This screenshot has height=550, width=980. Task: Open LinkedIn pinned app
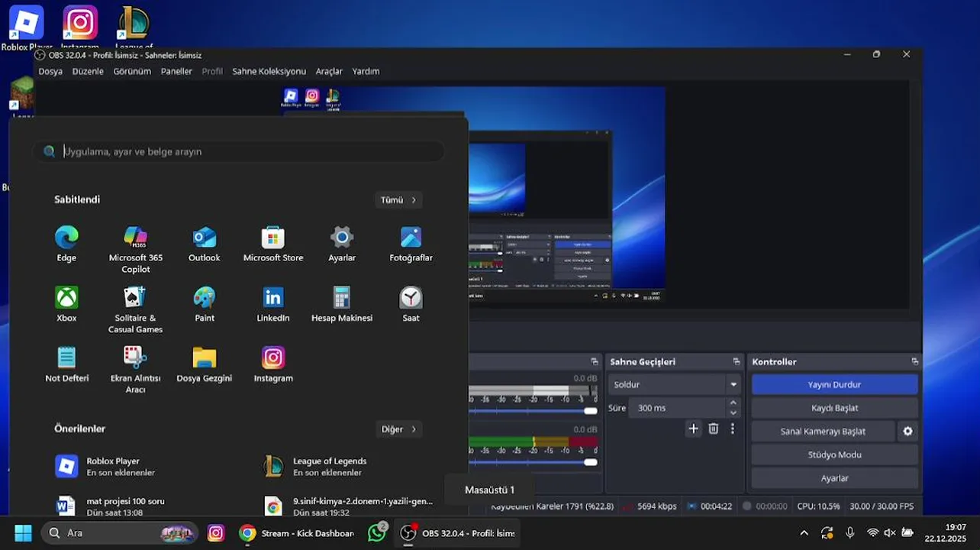[272, 305]
